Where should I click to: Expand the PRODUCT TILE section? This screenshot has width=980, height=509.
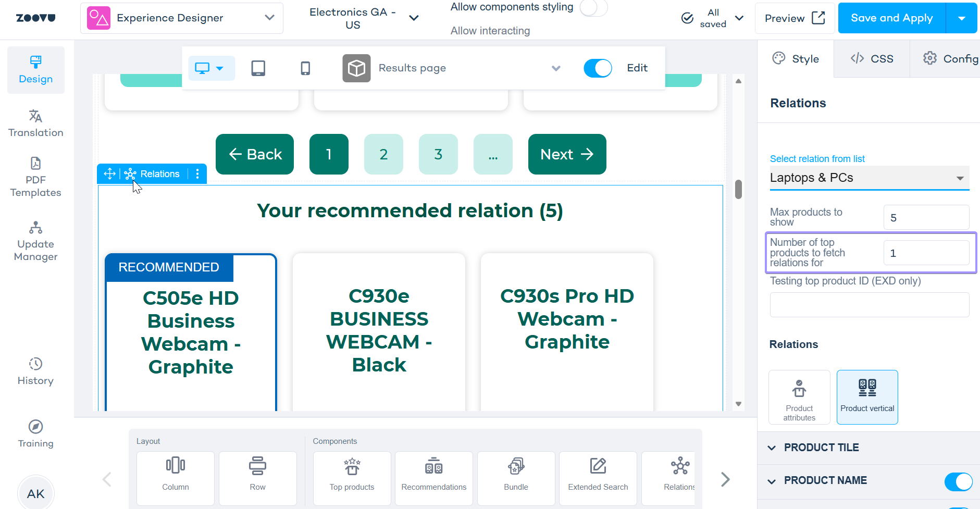(869, 448)
